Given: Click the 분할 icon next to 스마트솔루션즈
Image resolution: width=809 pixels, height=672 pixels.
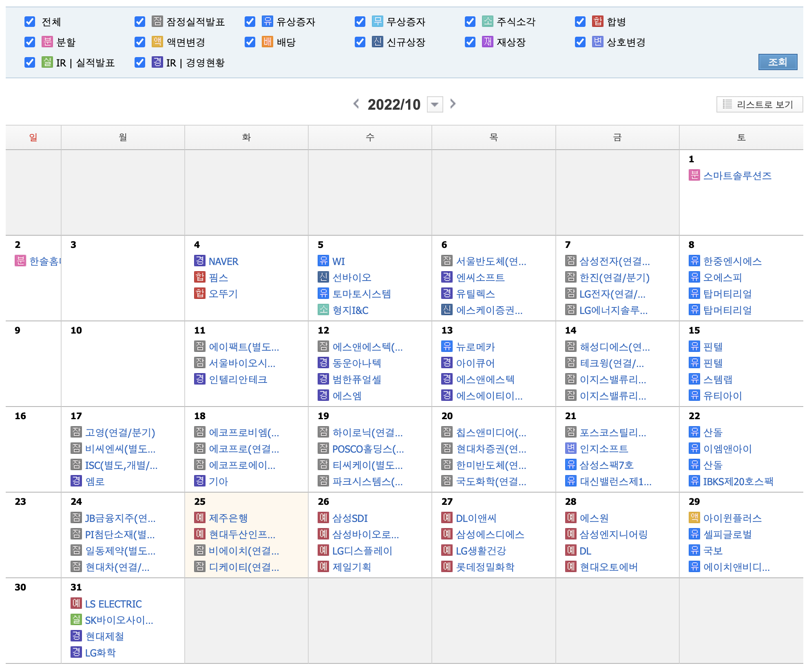Looking at the screenshot, I should (694, 175).
